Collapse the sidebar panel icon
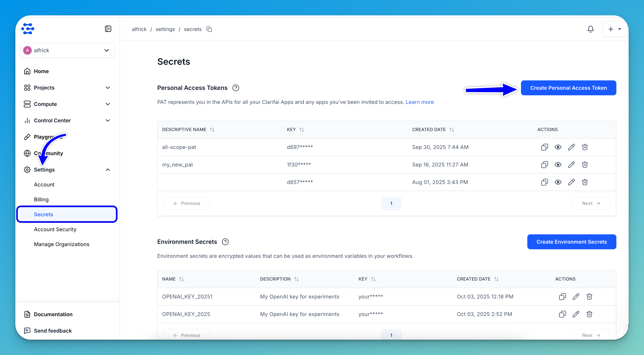 pos(108,29)
